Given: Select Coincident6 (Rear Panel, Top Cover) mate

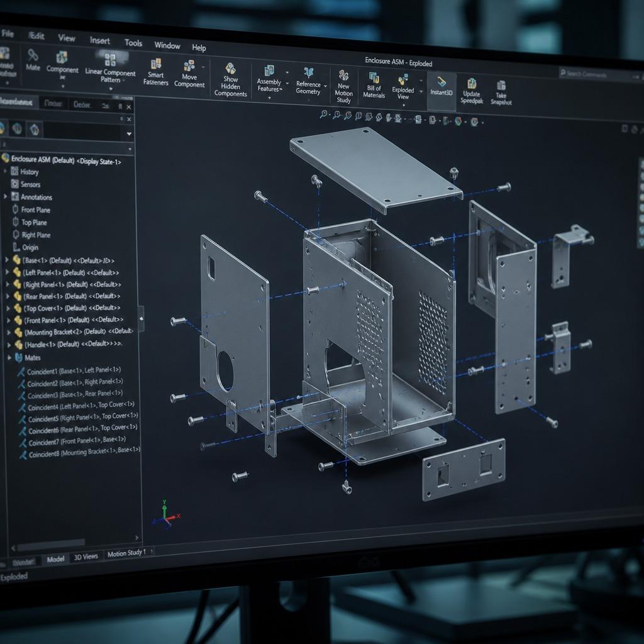Looking at the screenshot, I should (x=78, y=430).
